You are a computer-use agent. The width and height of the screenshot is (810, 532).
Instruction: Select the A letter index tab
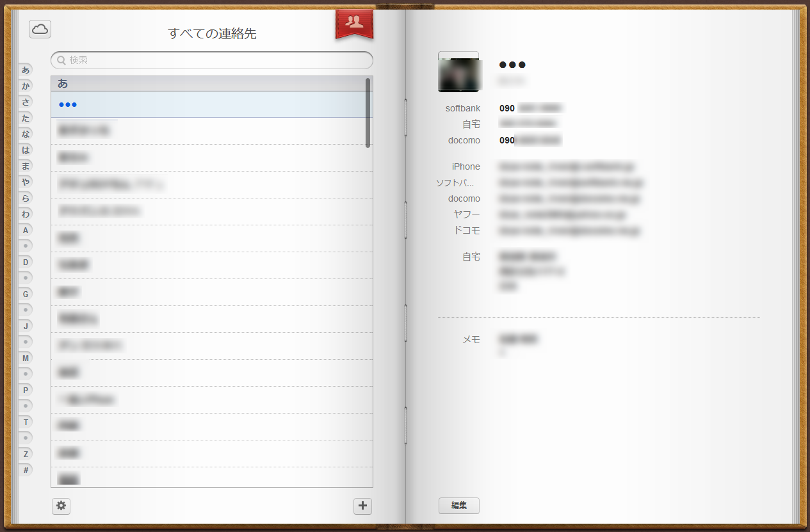pos(26,230)
